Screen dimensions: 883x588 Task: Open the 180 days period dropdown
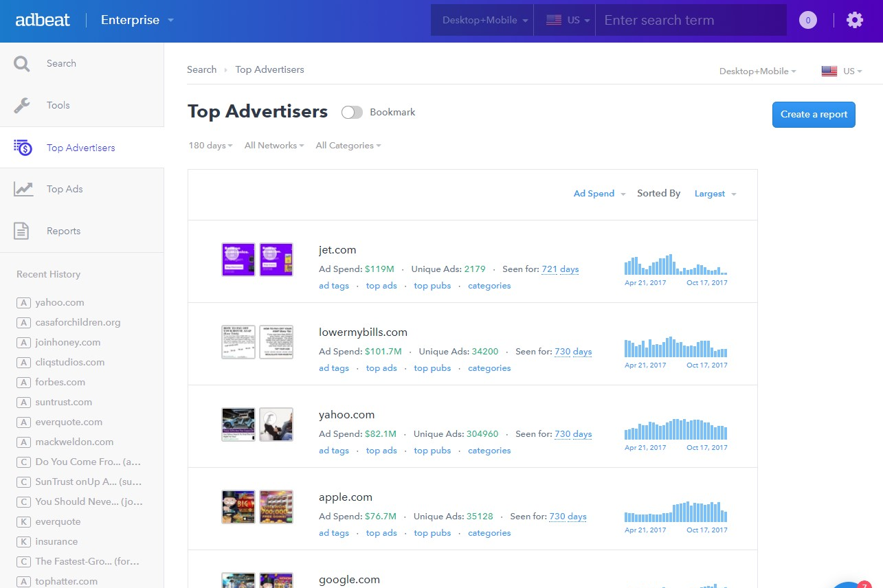pos(211,146)
